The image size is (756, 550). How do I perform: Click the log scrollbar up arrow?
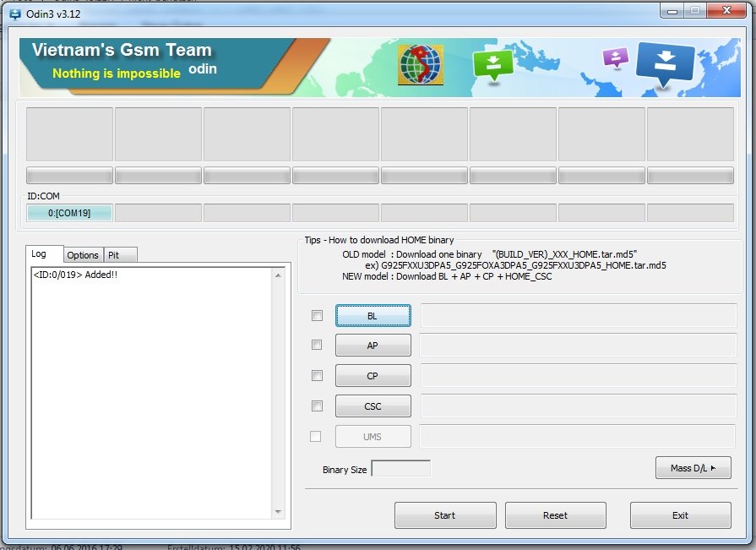278,275
